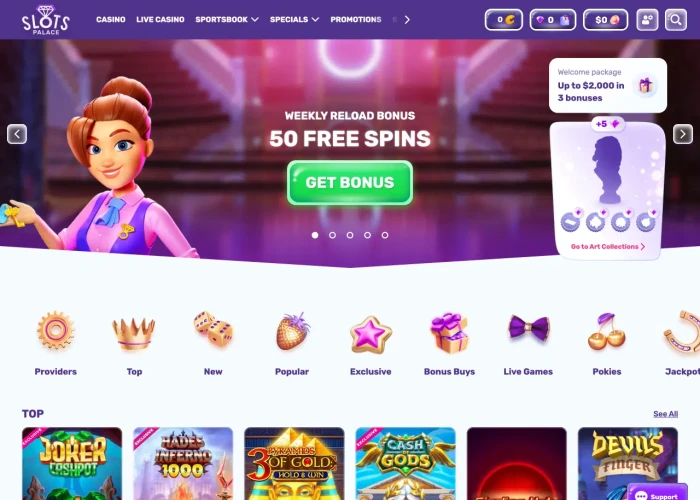Open the Bonus Buys gift category
The width and height of the screenshot is (700, 500).
click(449, 343)
